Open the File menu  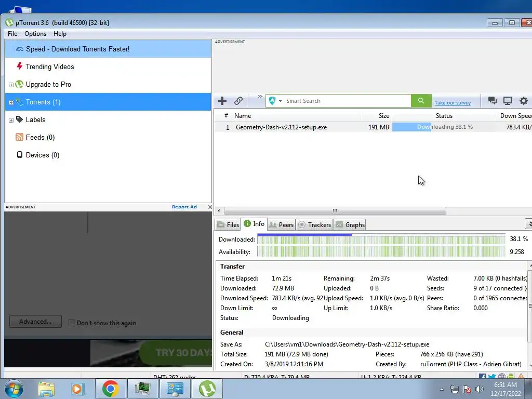pyautogui.click(x=12, y=34)
